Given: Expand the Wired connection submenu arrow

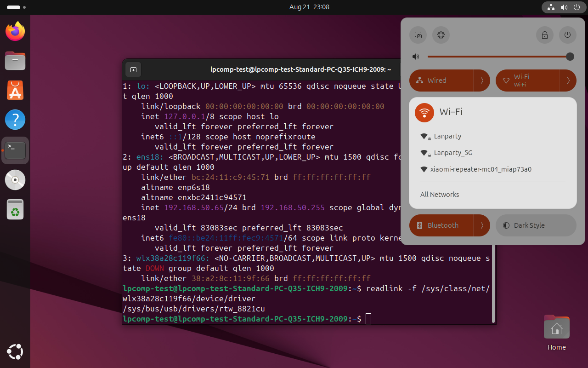Looking at the screenshot, I should [x=482, y=80].
